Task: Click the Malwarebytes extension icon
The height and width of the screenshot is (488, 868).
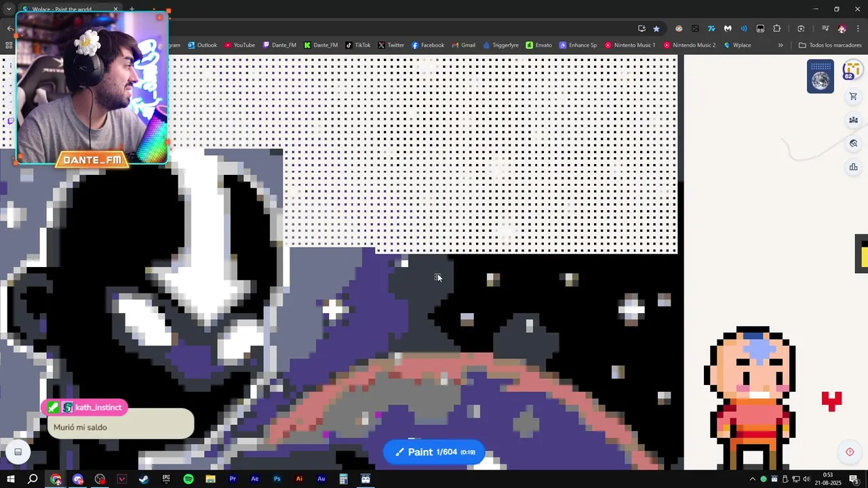Action: [728, 28]
